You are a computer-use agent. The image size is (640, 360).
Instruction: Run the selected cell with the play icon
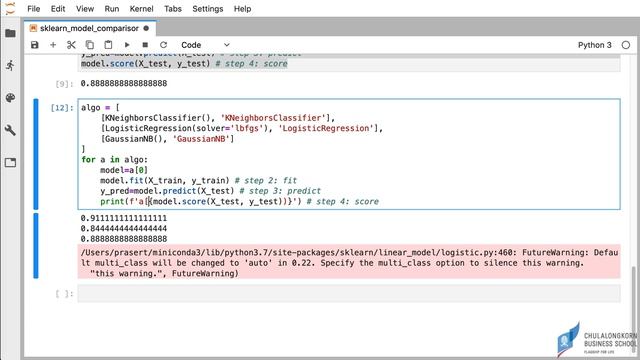pyautogui.click(x=127, y=45)
